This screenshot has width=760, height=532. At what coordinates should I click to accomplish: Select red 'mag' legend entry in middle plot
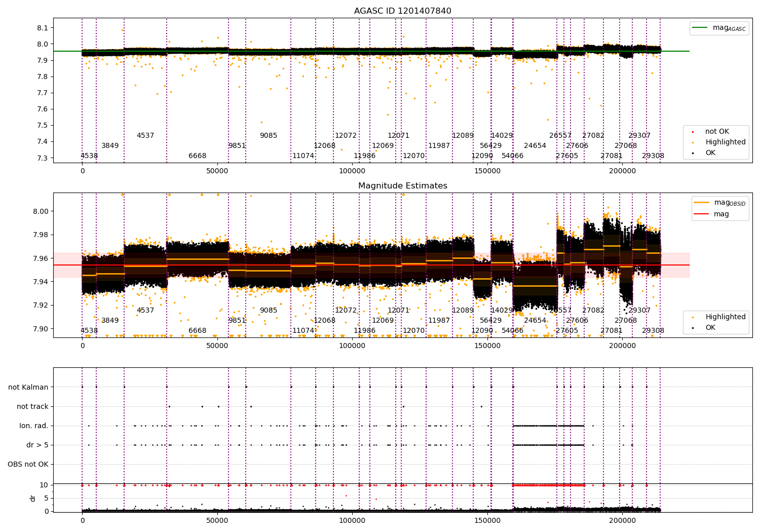(x=711, y=214)
